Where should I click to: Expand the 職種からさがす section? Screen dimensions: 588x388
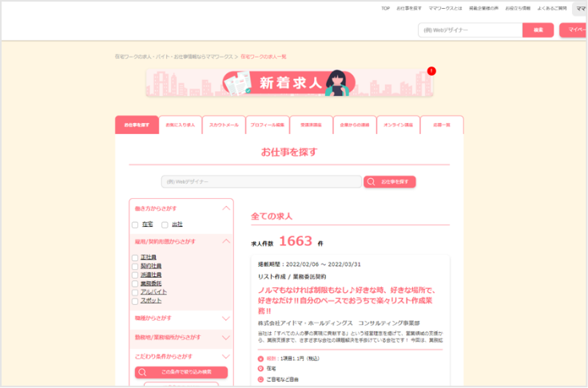pyautogui.click(x=226, y=319)
